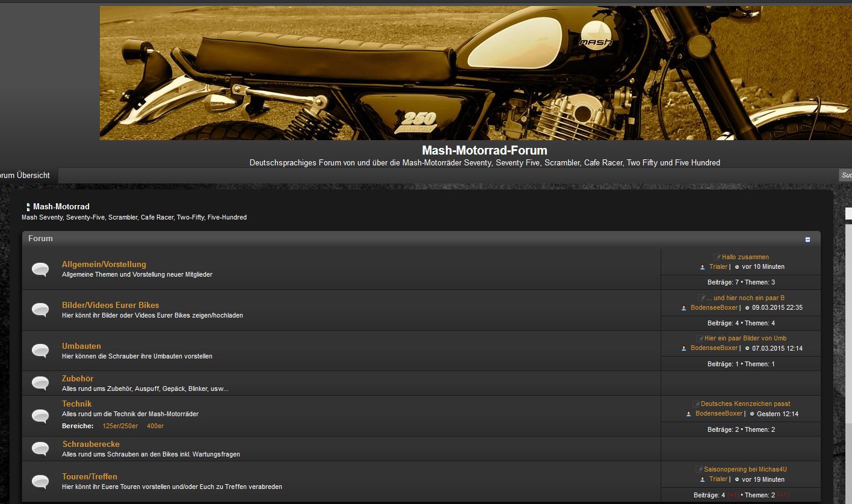Collapse the Forum category with the minus icon

click(807, 239)
